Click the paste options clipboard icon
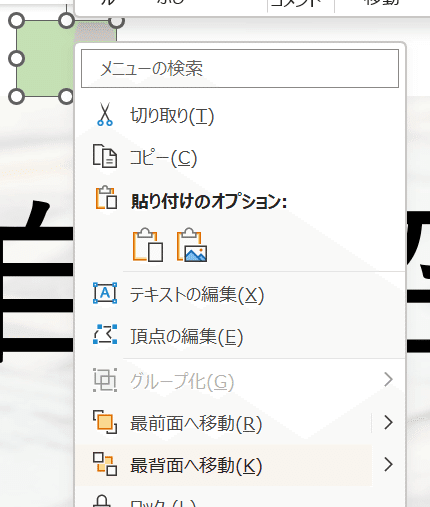The image size is (430, 507). tap(106, 198)
